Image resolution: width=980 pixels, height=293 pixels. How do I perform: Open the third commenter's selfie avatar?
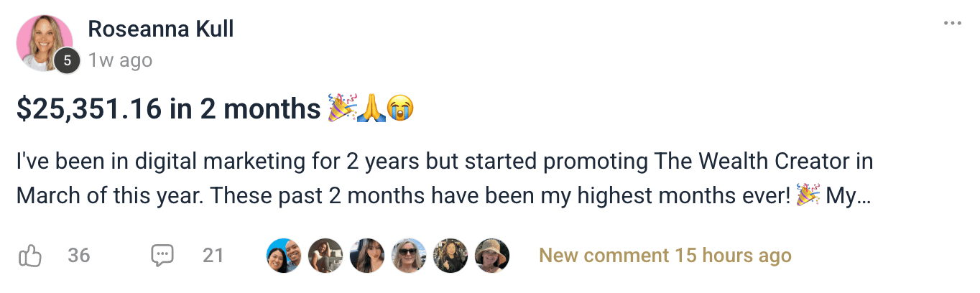[366, 256]
